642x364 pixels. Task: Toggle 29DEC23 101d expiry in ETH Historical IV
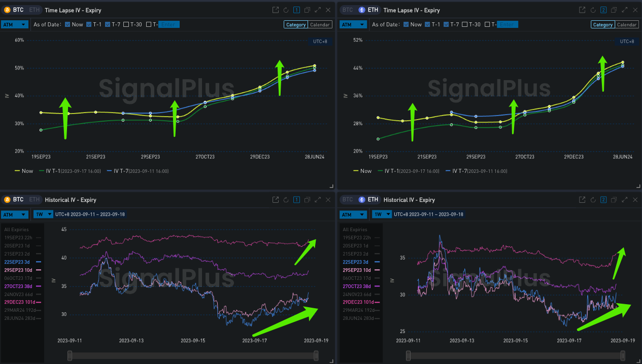tap(361, 302)
